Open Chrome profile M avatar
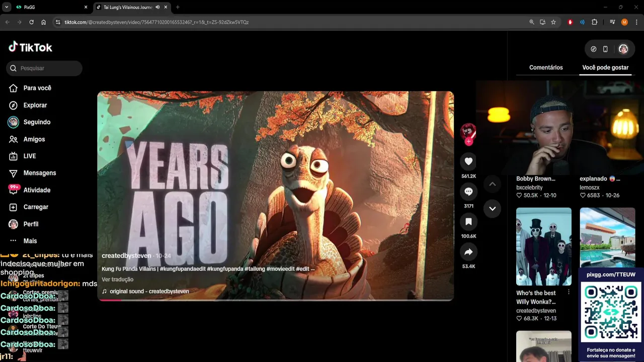644x362 pixels. (624, 22)
